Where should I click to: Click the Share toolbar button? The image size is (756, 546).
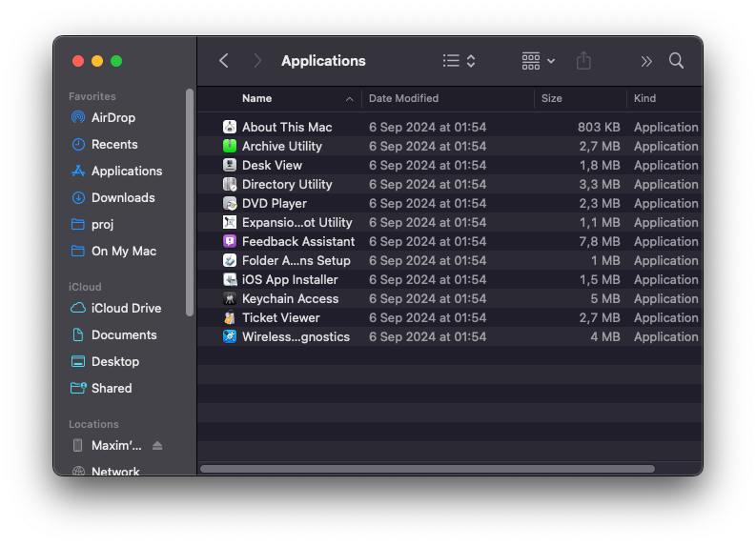coord(583,61)
